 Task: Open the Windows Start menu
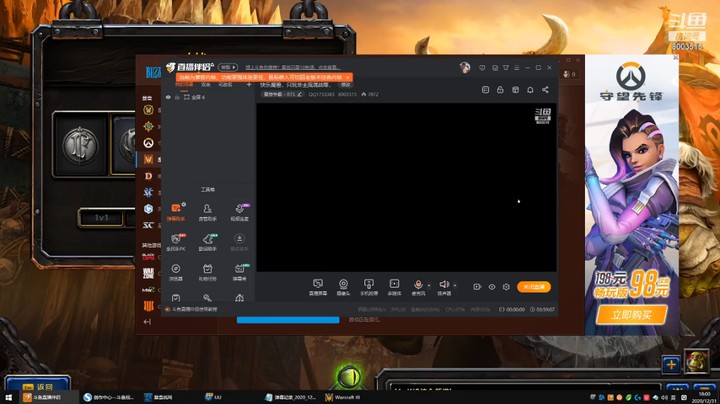coord(8,397)
